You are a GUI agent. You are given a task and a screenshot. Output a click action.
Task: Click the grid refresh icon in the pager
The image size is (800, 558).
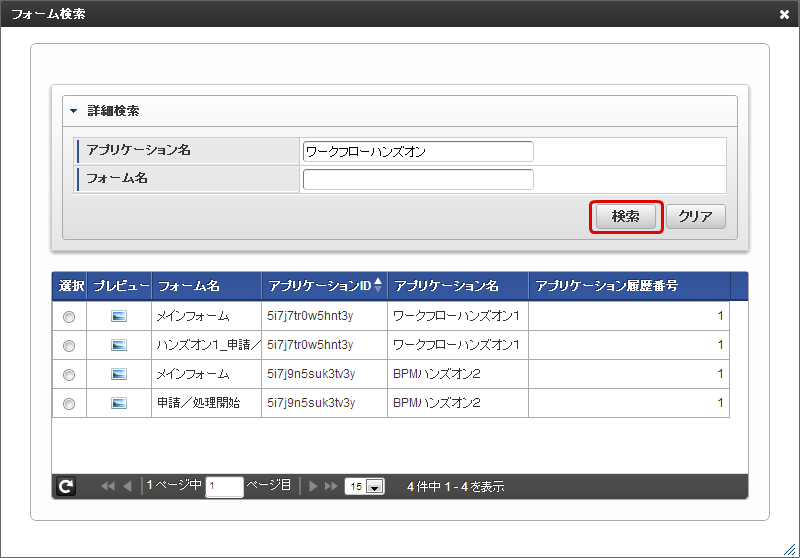click(66, 486)
